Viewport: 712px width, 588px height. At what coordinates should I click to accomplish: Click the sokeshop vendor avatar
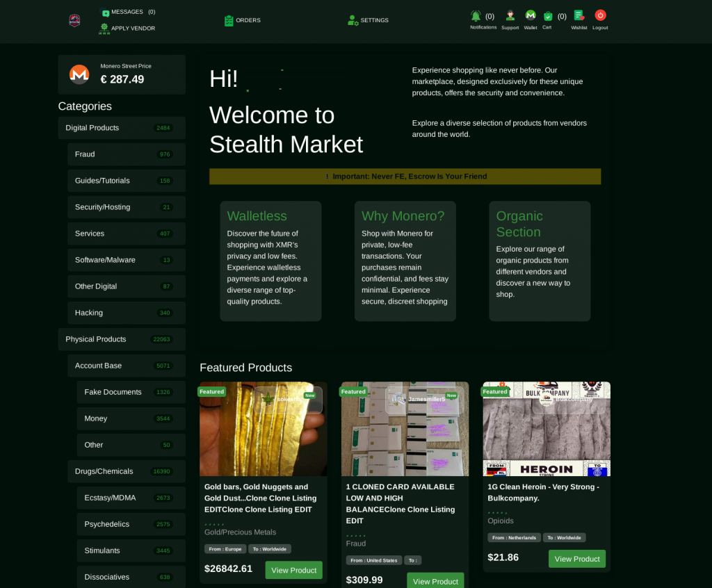(268, 399)
